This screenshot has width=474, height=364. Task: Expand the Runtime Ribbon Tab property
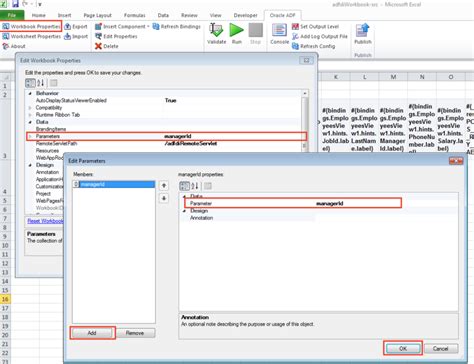point(30,115)
